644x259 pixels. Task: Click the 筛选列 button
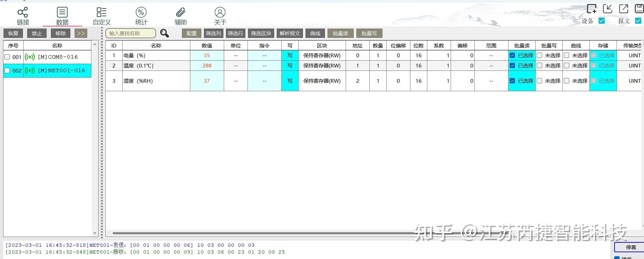point(213,33)
